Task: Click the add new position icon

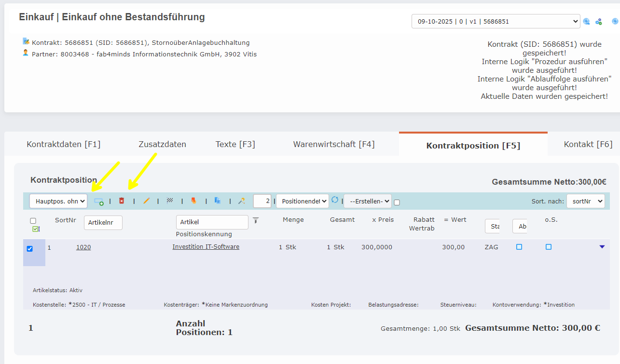Action: tap(98, 201)
